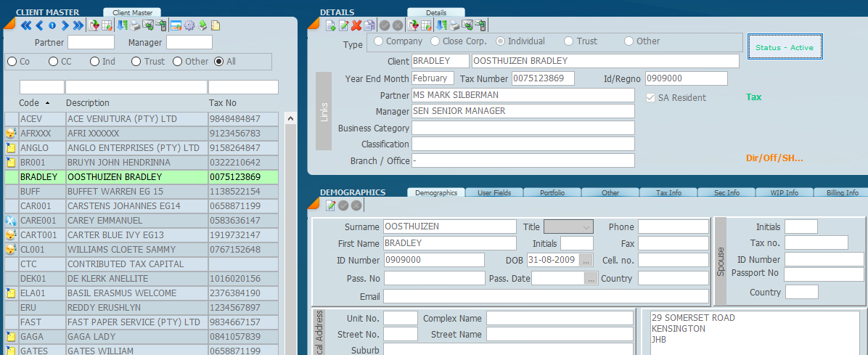Click the printer icon in Client Master toolbar
The image size is (868, 355).
(135, 26)
